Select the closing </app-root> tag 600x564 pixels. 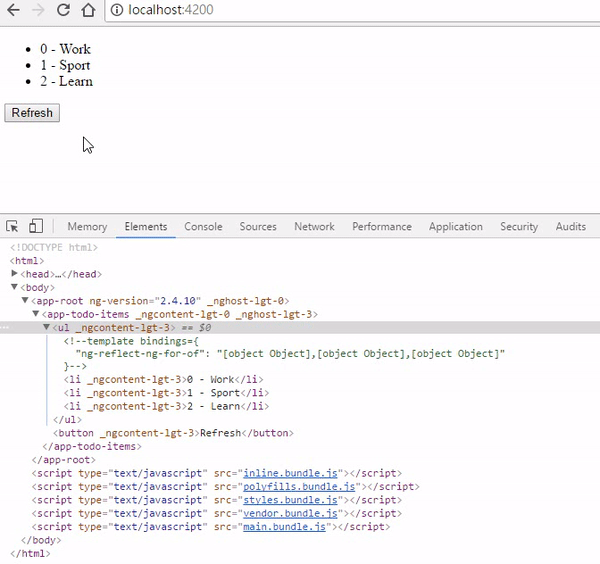(x=64, y=460)
